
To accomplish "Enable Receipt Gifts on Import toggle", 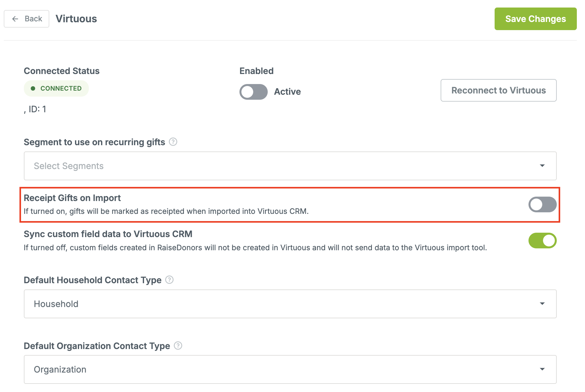I will pos(542,204).
